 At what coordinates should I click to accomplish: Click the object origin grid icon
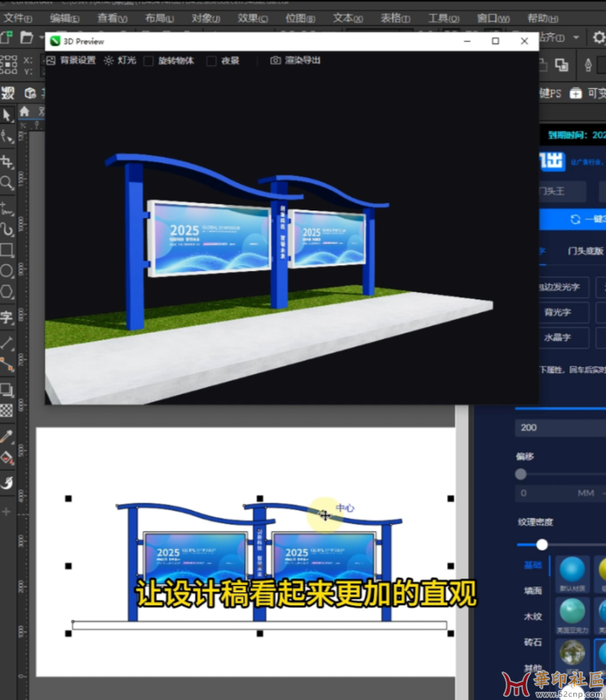pyautogui.click(x=8, y=64)
